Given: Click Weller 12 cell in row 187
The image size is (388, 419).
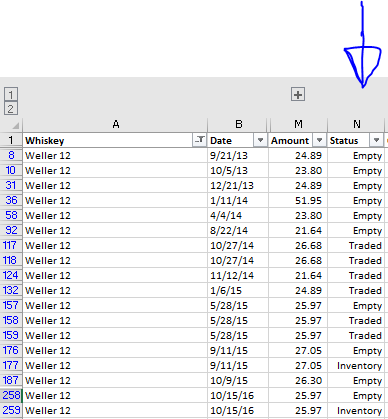Looking at the screenshot, I should (x=115, y=380).
